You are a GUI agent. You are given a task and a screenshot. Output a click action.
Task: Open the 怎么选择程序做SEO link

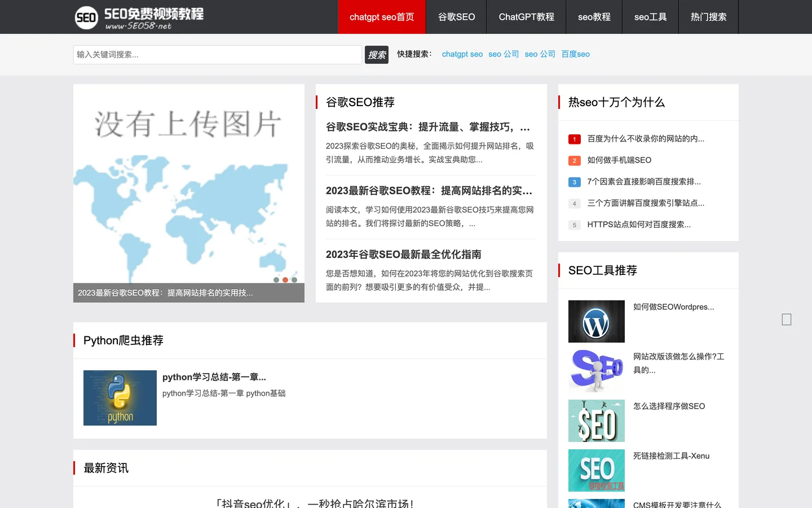coord(669,406)
